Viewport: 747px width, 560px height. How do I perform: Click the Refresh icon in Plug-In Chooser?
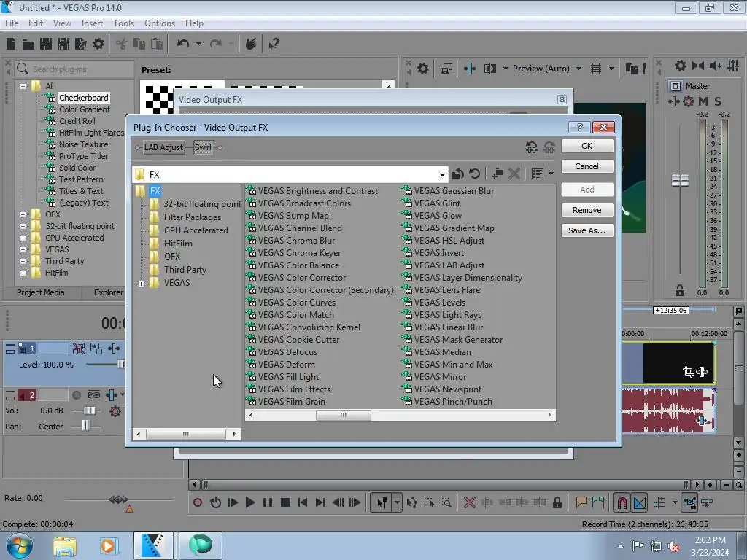(474, 174)
